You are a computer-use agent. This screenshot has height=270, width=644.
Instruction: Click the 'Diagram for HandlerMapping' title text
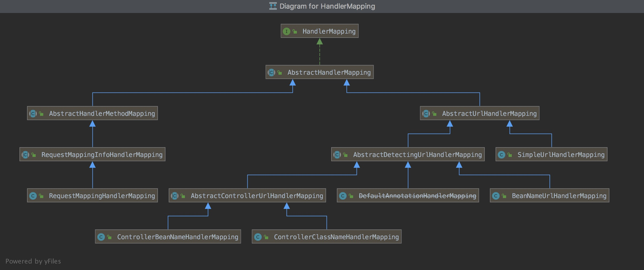pyautogui.click(x=327, y=6)
